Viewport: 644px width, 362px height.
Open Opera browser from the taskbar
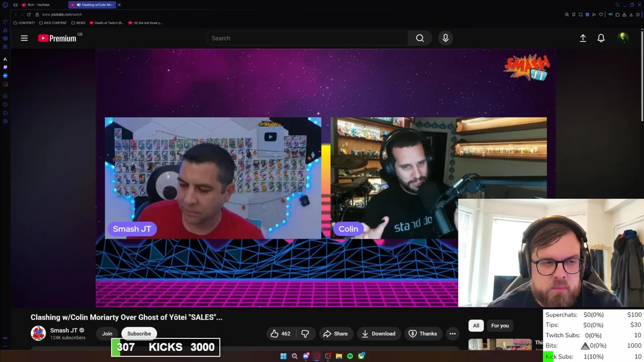tap(316, 356)
